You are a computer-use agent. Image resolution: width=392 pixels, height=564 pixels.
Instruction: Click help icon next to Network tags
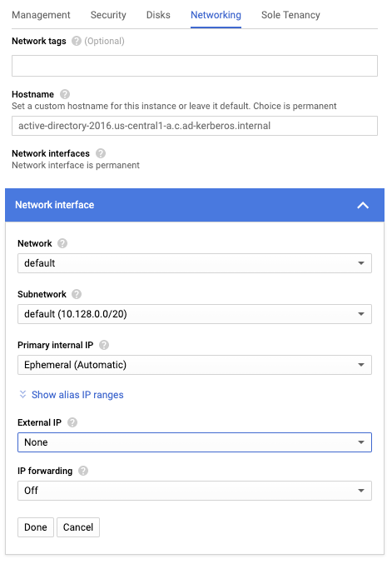[77, 41]
